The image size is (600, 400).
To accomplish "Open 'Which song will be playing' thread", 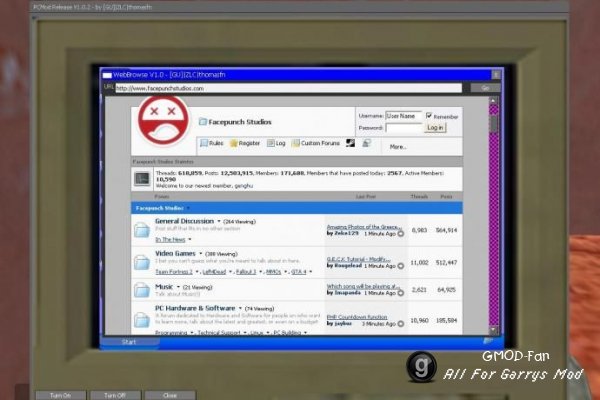I will click(364, 286).
